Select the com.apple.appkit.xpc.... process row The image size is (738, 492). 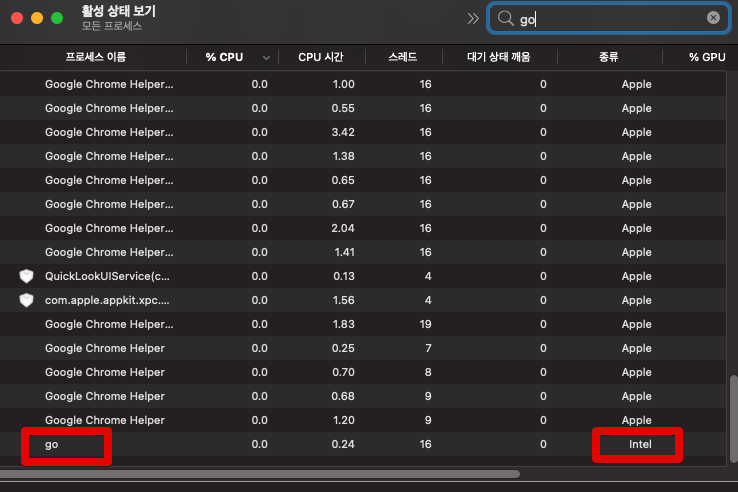[x=362, y=300]
